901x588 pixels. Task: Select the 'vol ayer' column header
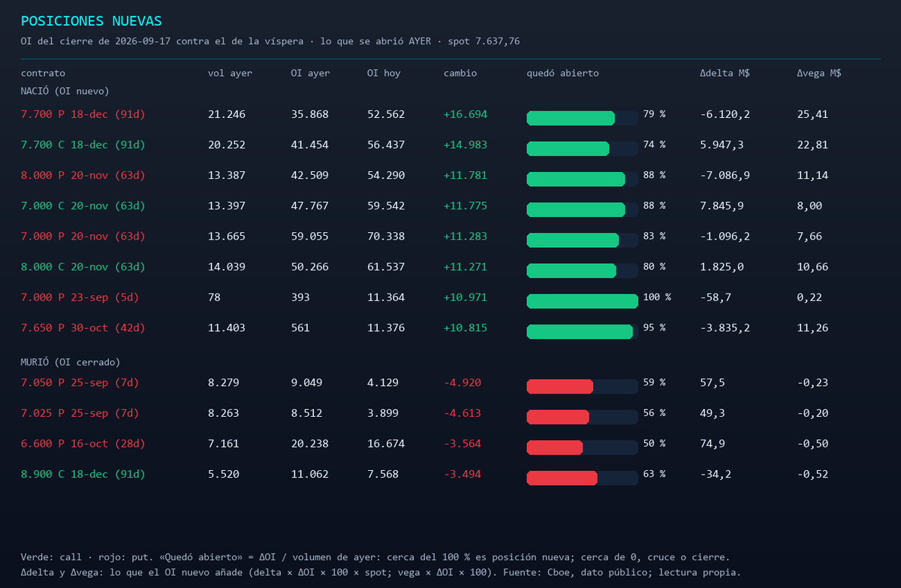click(230, 74)
